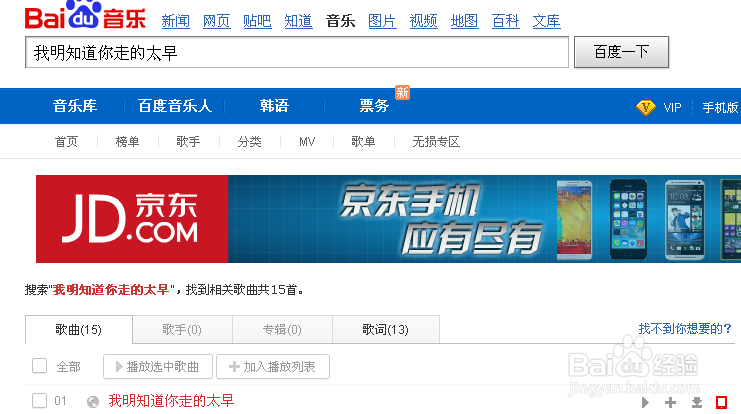
Task: Go to 首页 in the sub navigation
Action: [66, 142]
